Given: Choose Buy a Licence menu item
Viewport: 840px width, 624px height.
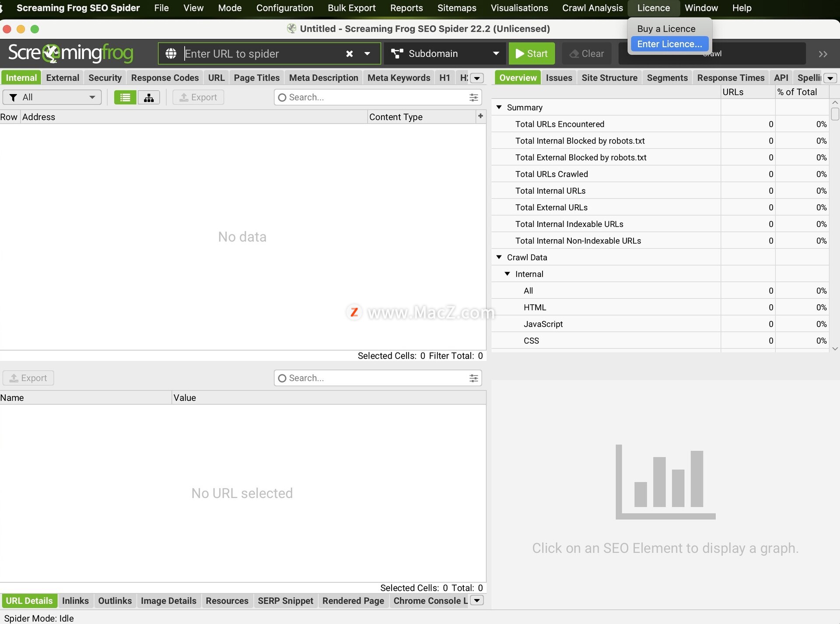Looking at the screenshot, I should 666,29.
